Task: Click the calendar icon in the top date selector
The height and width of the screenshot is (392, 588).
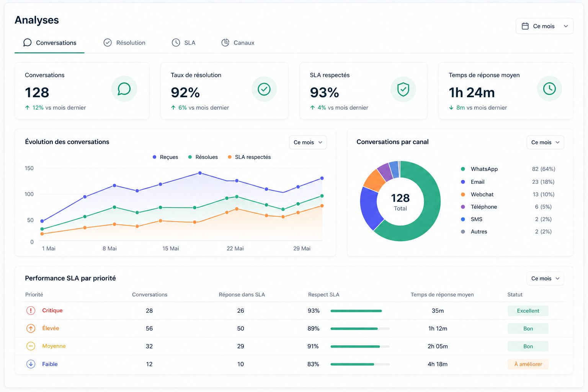Action: 525,26
